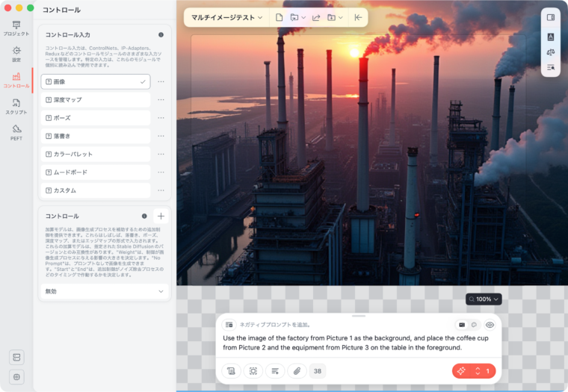
Task: Switch prompt box to chat bubble mode
Action: (x=474, y=325)
